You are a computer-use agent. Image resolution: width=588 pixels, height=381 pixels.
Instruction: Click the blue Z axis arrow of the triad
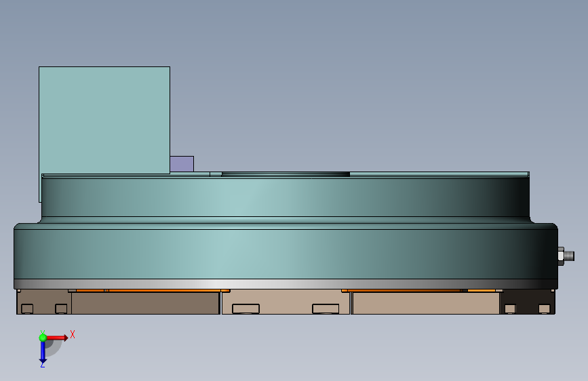(x=43, y=352)
